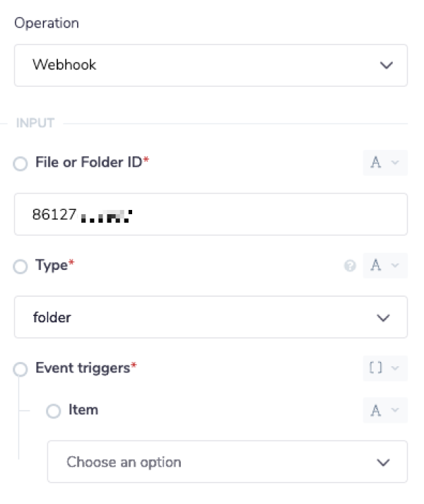Open the Event triggers array type selector
The width and height of the screenshot is (424, 504).
point(384,368)
